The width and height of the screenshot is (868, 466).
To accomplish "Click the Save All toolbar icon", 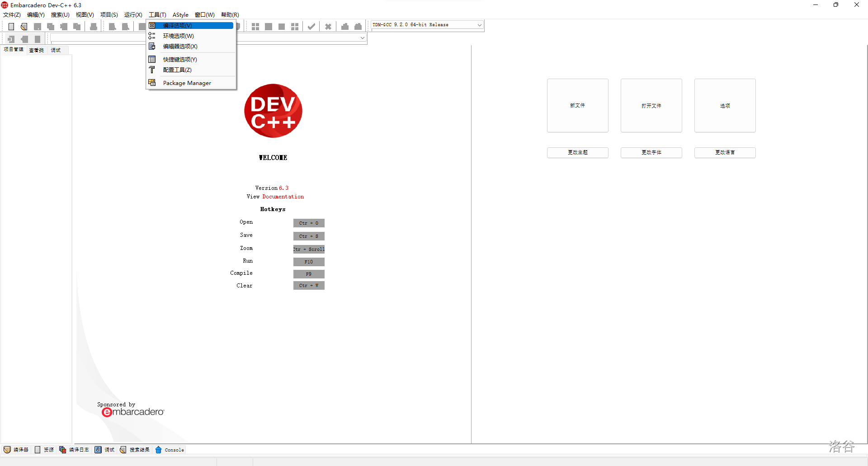I will [51, 27].
